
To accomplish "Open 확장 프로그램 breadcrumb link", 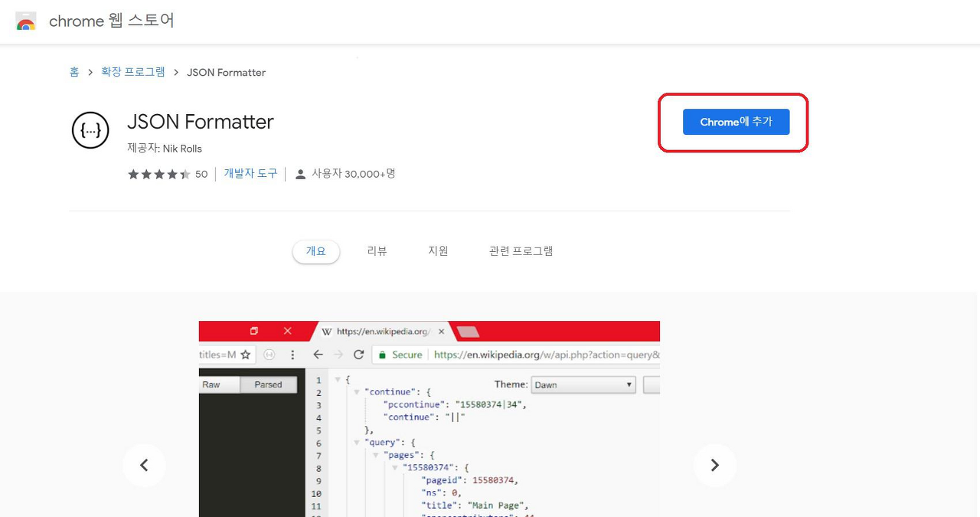I will (133, 72).
